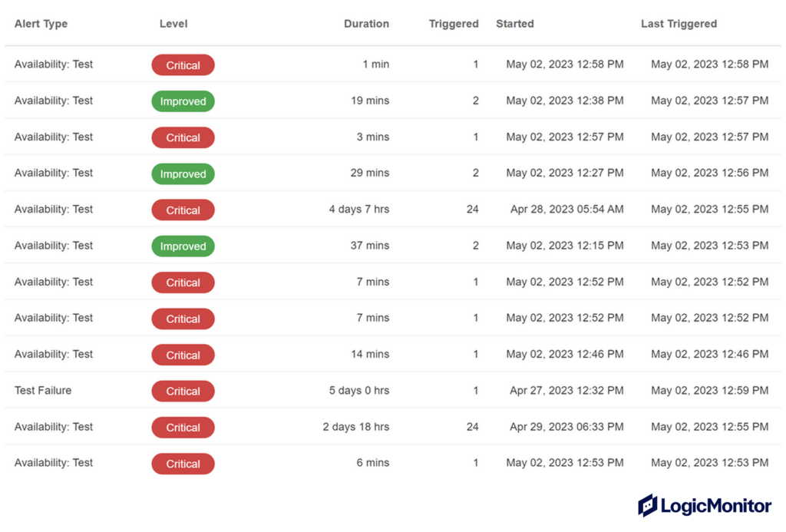
Task: Select the Critical badge for 4 days 7 hrs alert
Action: click(x=183, y=210)
